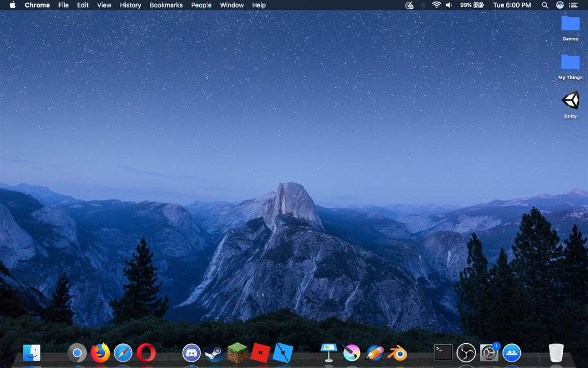This screenshot has height=368, width=588.
Task: Click the Wi-Fi status icon
Action: point(436,5)
